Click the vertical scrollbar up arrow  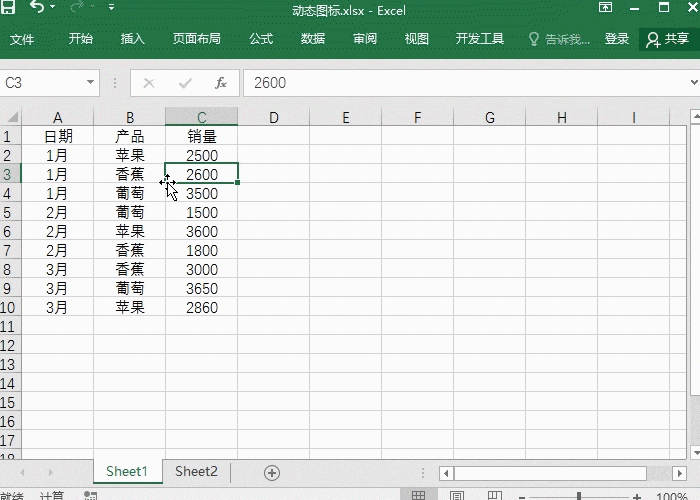pos(696,117)
